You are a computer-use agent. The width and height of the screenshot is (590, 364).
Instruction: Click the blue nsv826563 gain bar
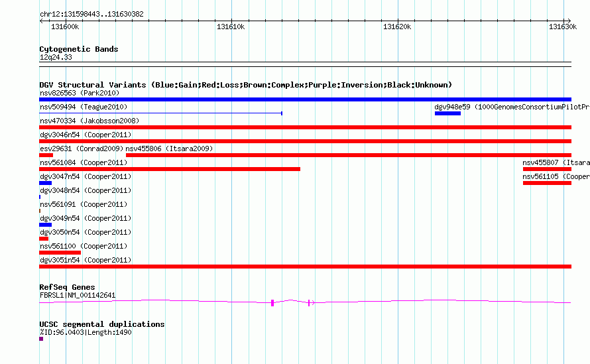[305, 99]
